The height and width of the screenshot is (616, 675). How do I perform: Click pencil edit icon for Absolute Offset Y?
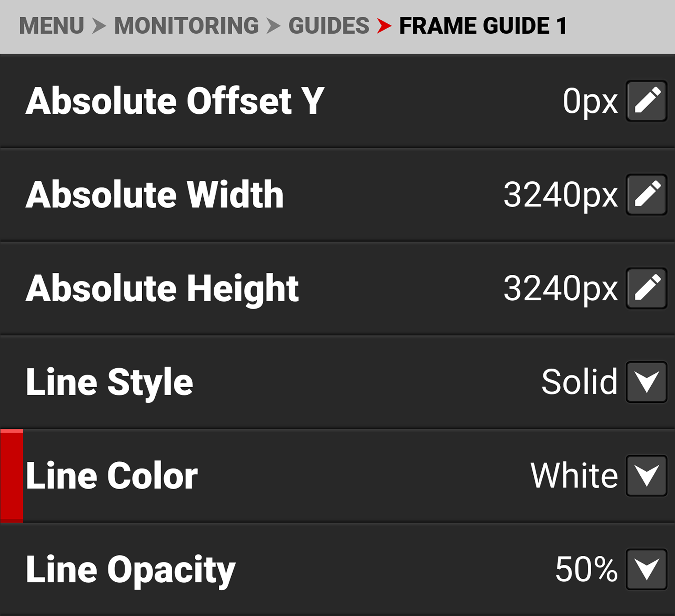tap(647, 101)
